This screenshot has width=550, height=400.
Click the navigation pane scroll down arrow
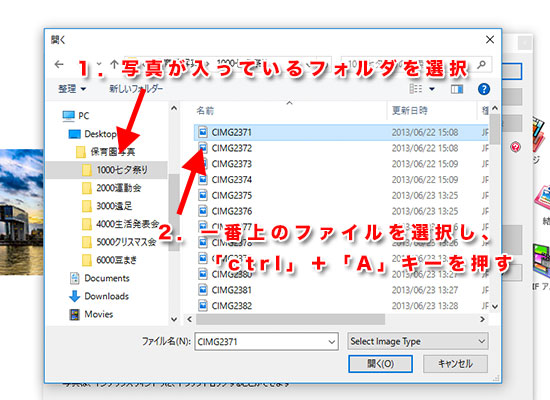(174, 319)
